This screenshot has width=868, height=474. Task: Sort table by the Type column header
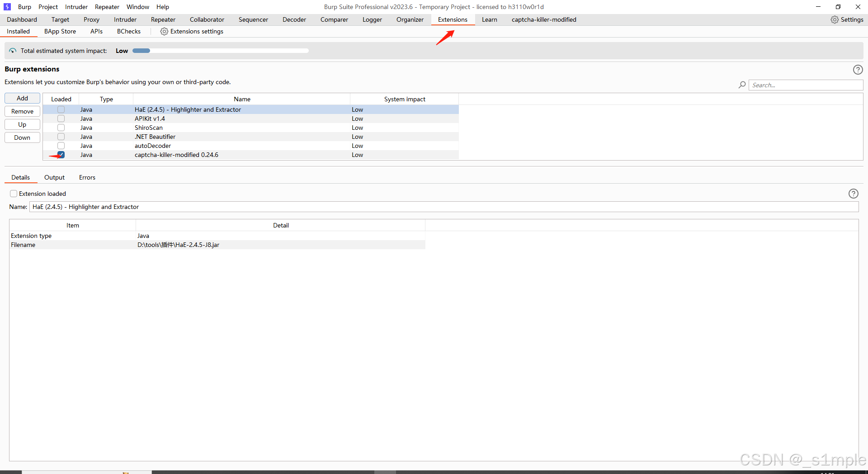pos(106,99)
